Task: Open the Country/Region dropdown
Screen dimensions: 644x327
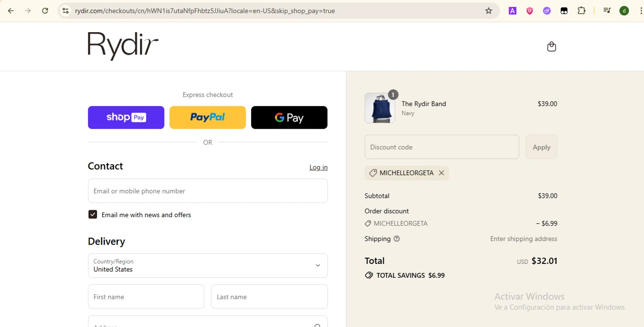Action: [208, 266]
